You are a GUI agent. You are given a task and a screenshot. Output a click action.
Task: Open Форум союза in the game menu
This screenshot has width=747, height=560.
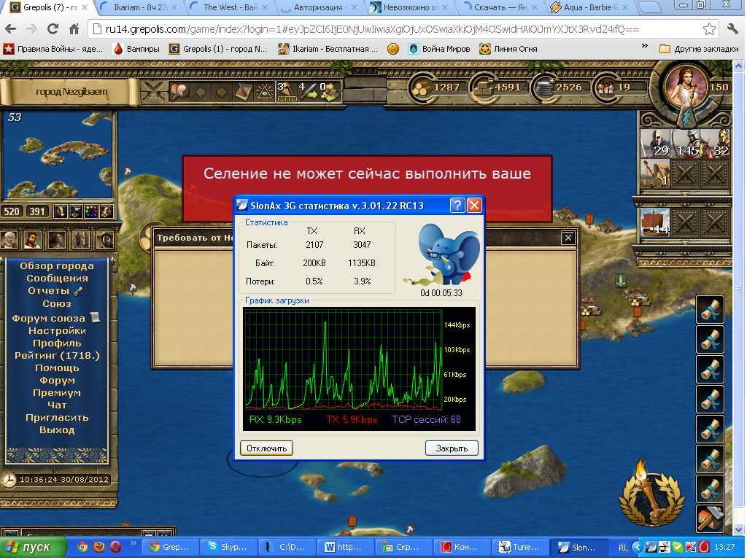tap(49, 318)
